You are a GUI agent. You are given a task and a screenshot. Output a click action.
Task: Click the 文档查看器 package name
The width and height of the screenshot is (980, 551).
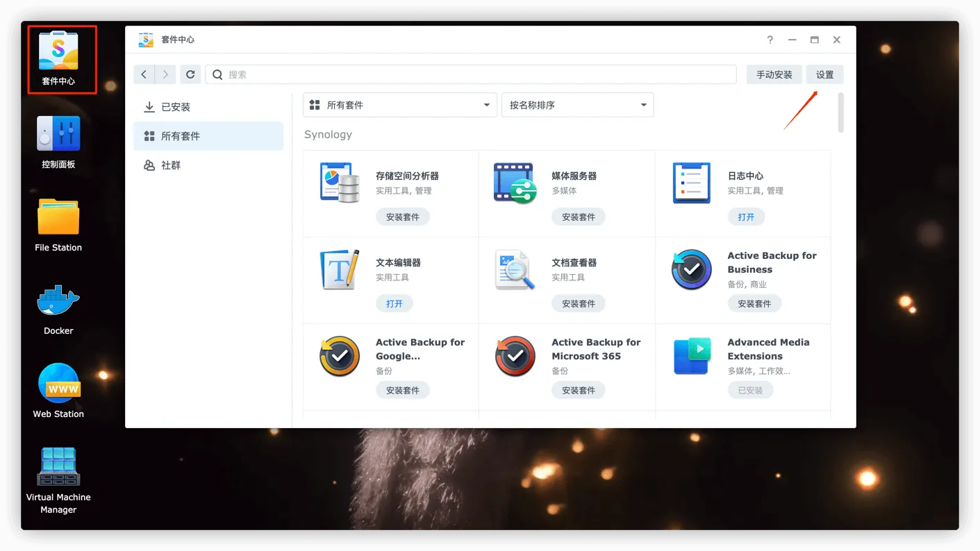(574, 263)
